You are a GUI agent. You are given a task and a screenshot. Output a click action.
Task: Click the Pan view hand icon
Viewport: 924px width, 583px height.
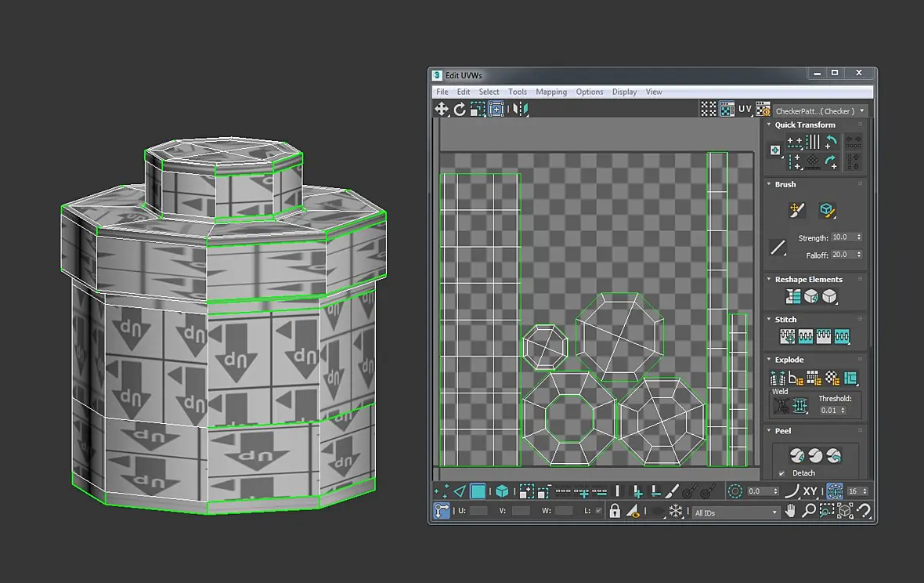pyautogui.click(x=790, y=510)
